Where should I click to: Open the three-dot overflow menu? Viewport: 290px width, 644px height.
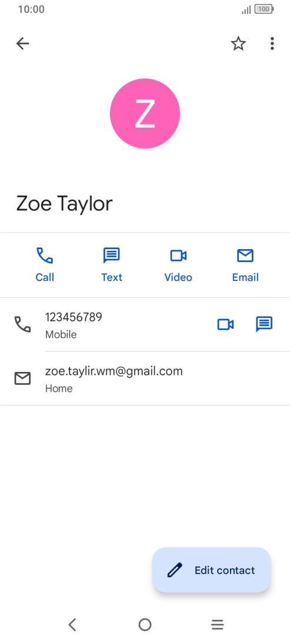(x=272, y=43)
